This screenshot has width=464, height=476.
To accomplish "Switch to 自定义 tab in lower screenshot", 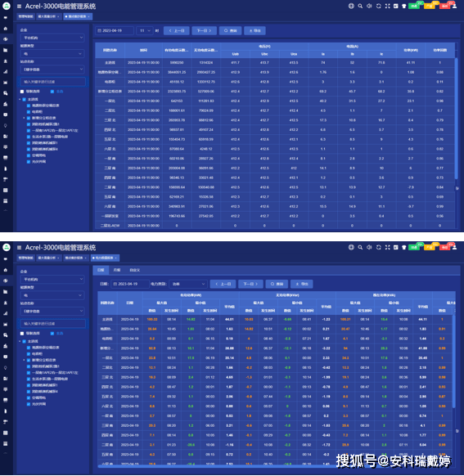I will pyautogui.click(x=134, y=270).
